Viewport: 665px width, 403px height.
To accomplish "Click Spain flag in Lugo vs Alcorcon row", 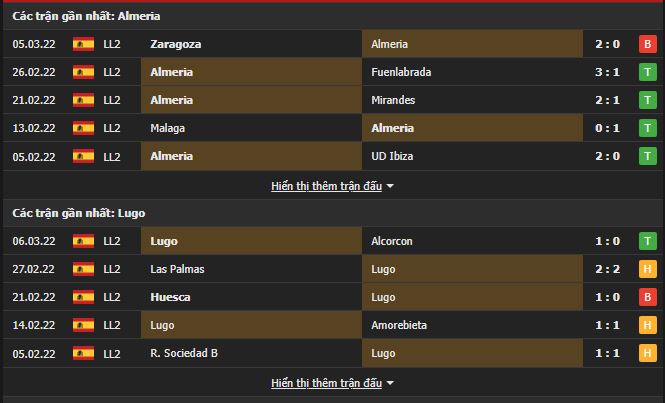I will click(84, 241).
